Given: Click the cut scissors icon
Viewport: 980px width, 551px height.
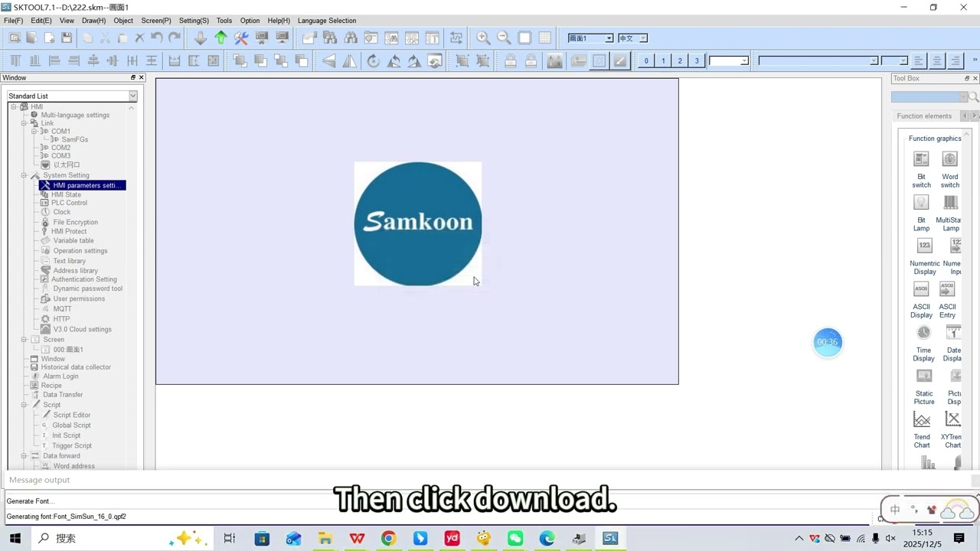Looking at the screenshot, I should [105, 37].
